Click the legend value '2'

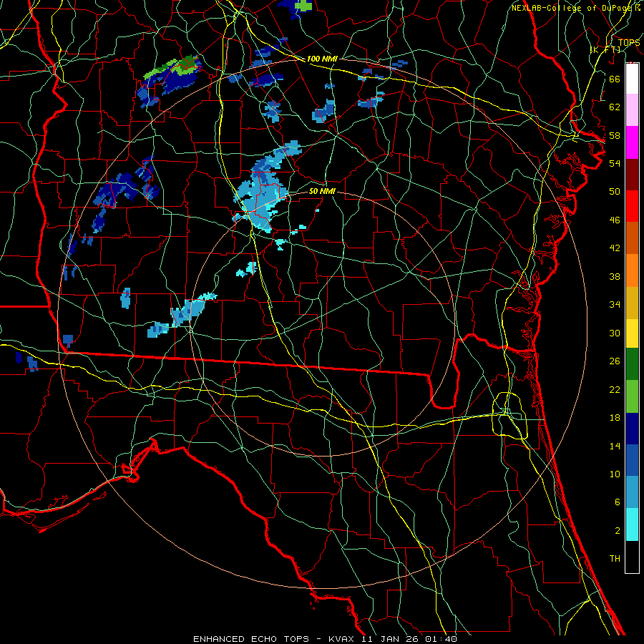(618, 531)
